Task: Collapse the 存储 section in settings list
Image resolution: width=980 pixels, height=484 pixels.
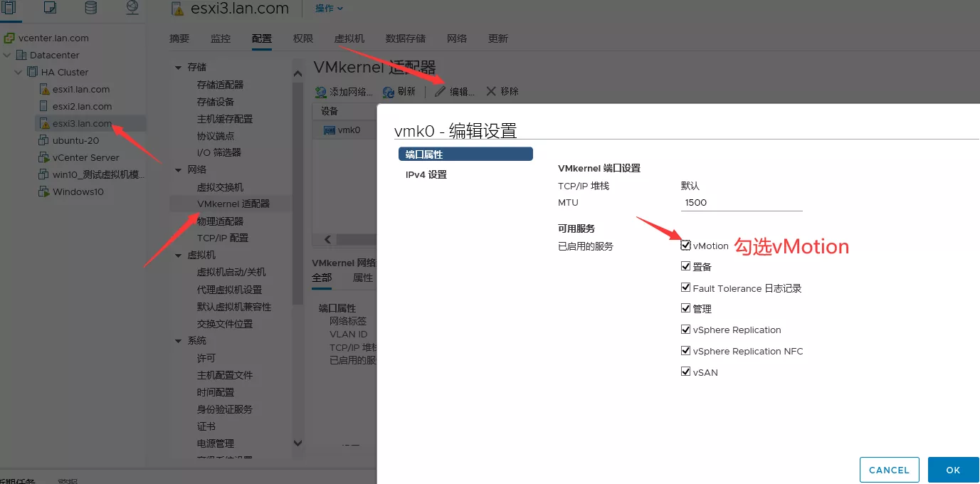Action: coord(179,68)
